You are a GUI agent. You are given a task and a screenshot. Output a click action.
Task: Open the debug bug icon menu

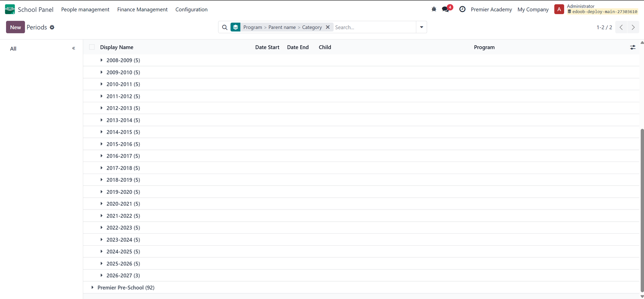click(x=434, y=9)
